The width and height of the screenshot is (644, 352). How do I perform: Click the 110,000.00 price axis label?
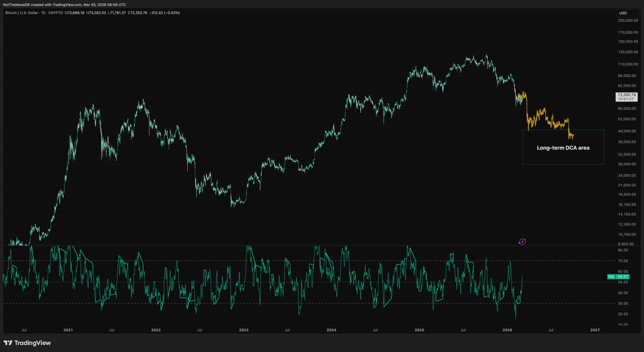(x=627, y=64)
